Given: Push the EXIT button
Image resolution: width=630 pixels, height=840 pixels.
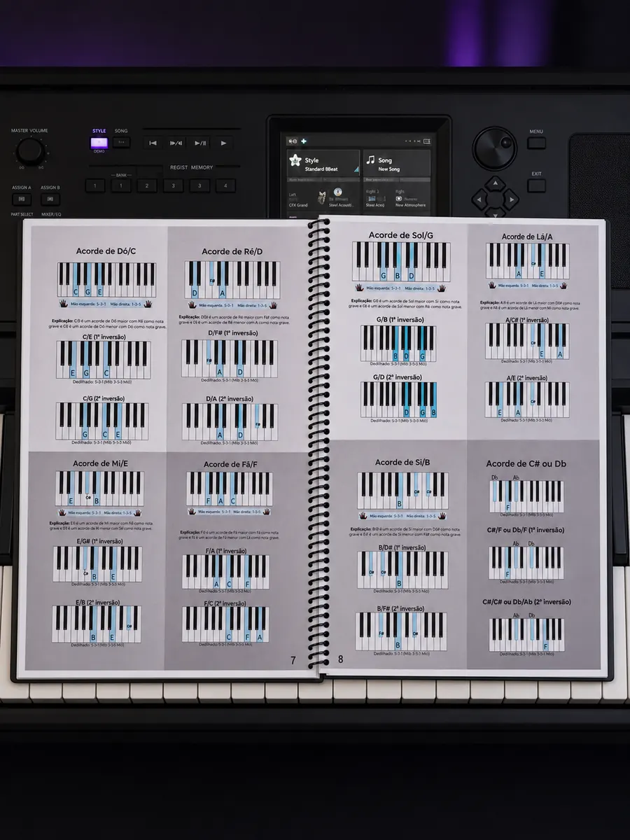Looking at the screenshot, I should point(536,185).
